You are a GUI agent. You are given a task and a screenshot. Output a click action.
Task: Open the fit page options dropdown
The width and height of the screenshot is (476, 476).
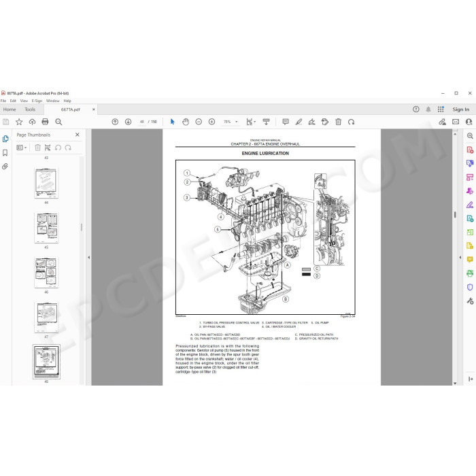[x=251, y=122]
